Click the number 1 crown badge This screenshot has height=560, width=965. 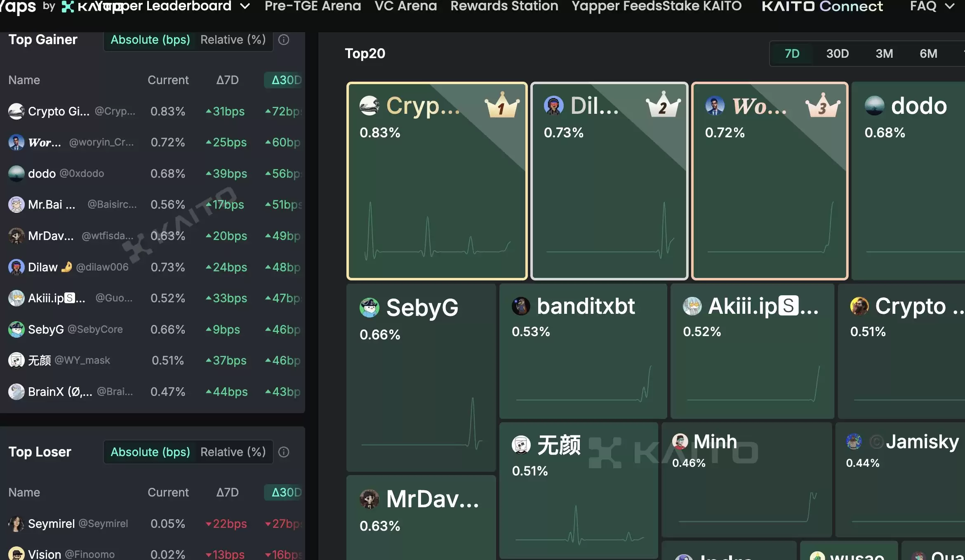tap(502, 106)
